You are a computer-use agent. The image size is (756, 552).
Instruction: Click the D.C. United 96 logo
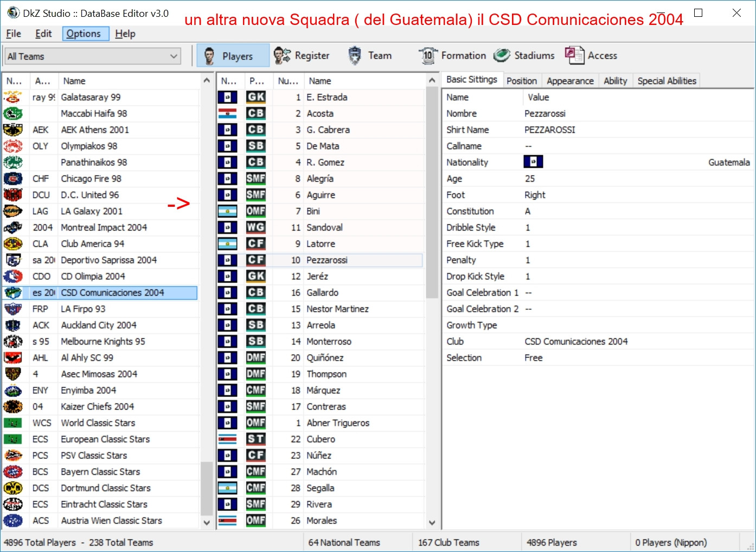click(12, 195)
